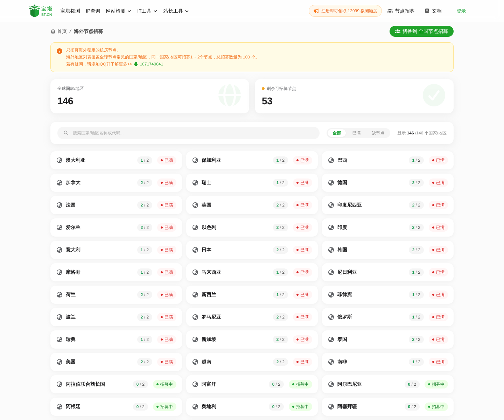This screenshot has width=504, height=420.
Task: Click the QQ group number 1071740041
Action: [151, 64]
